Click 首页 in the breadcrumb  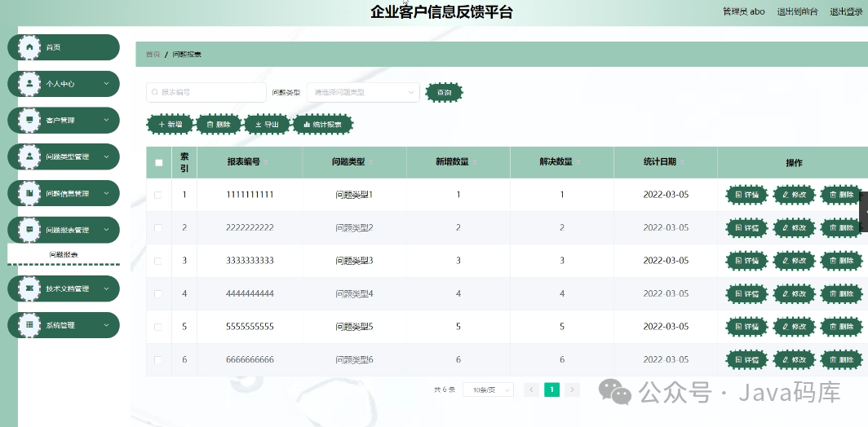153,55
